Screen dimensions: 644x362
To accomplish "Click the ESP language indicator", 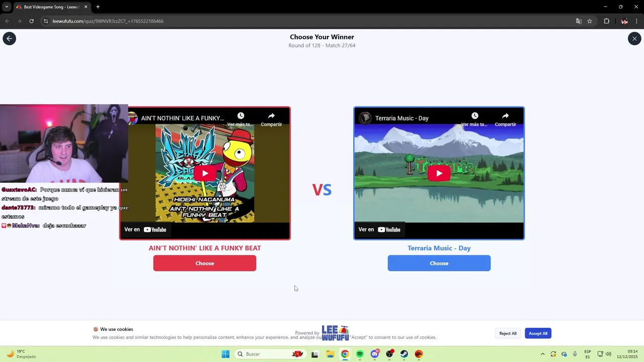I will coord(588,354).
